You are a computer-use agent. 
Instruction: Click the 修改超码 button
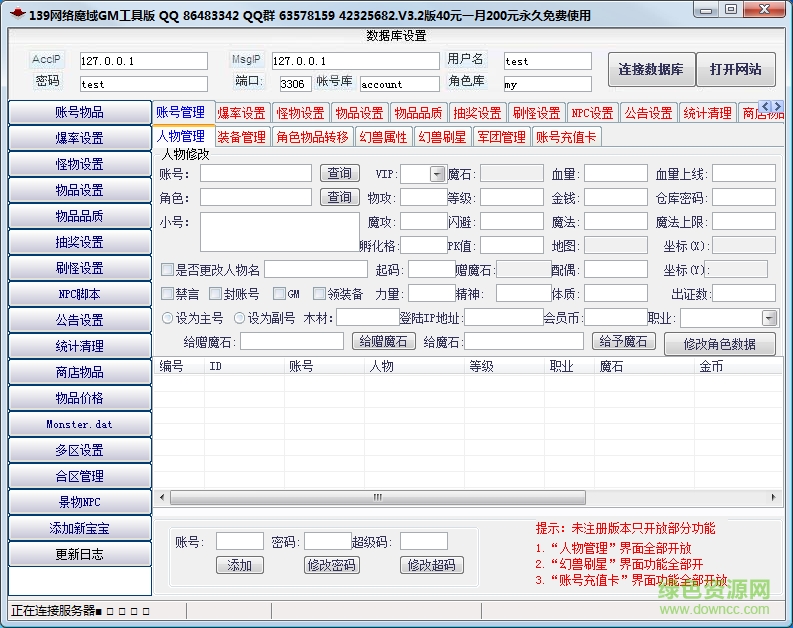click(x=431, y=565)
